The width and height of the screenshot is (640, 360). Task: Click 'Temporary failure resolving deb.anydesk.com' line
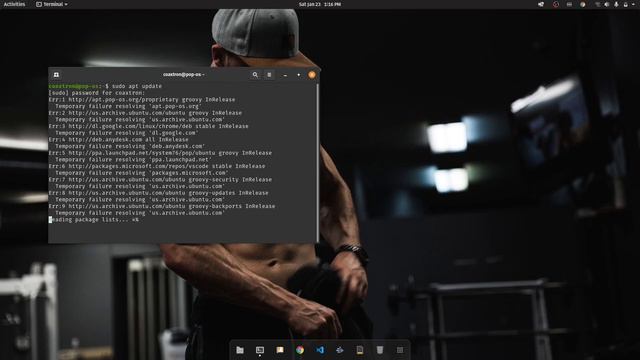130,146
